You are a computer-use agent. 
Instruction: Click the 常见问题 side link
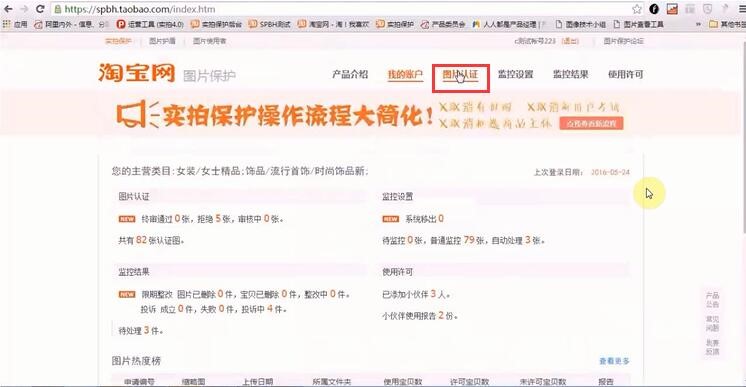pyautogui.click(x=712, y=324)
